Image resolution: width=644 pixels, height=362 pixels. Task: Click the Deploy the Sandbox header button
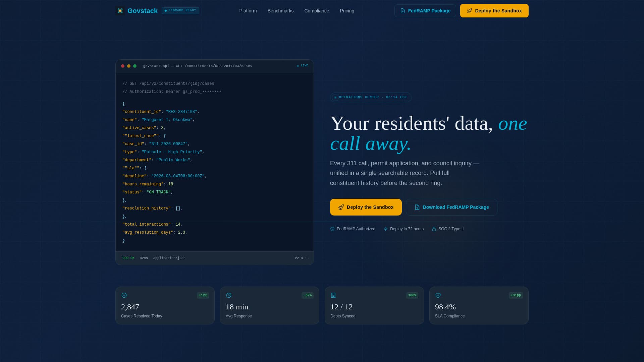click(494, 11)
